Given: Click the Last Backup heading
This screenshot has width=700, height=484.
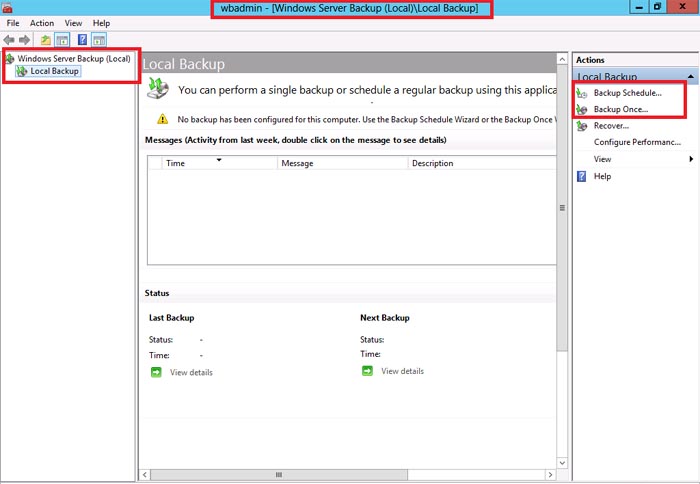Looking at the screenshot, I should tap(171, 318).
